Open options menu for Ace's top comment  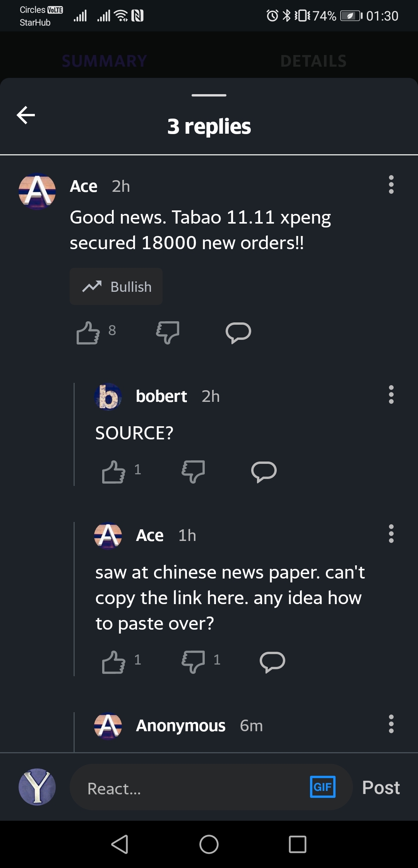click(391, 184)
